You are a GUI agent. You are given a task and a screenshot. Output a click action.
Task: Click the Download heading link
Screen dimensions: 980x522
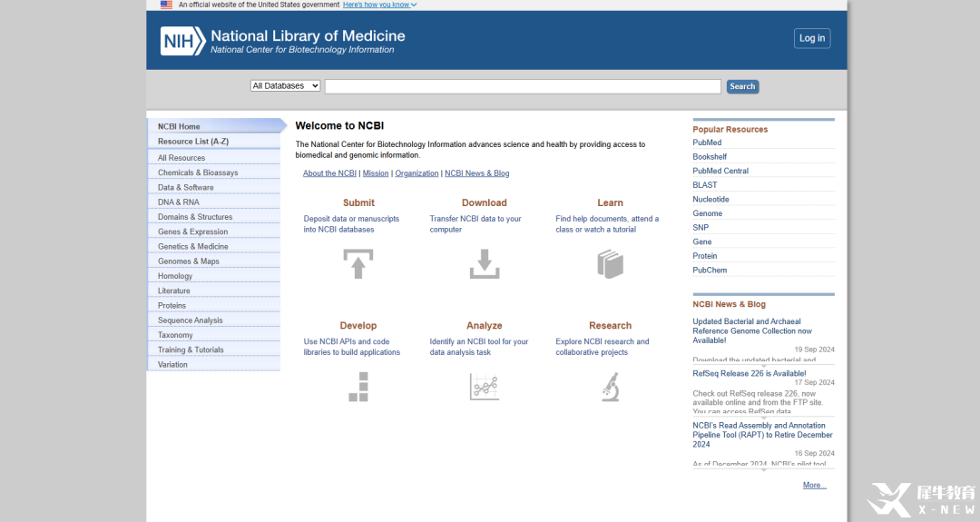click(485, 202)
